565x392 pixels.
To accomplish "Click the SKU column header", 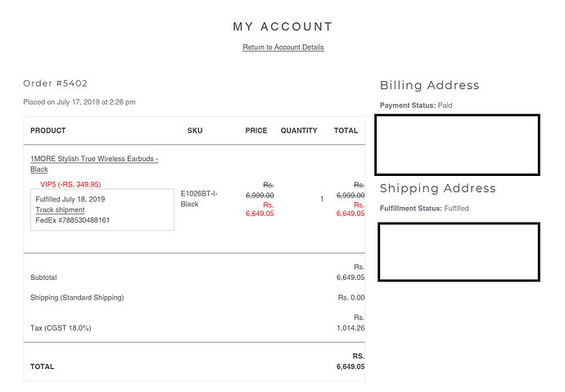I will tap(195, 130).
